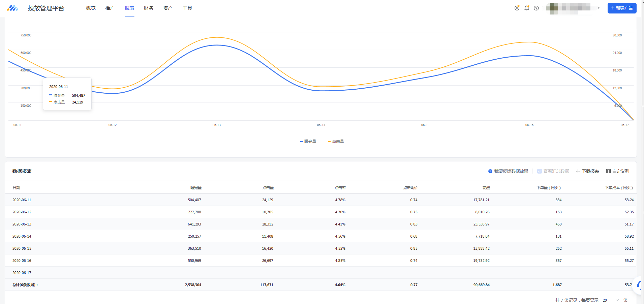Viewport: 644px width, 304px height.
Task: Go to the 概览 tab
Action: click(91, 8)
